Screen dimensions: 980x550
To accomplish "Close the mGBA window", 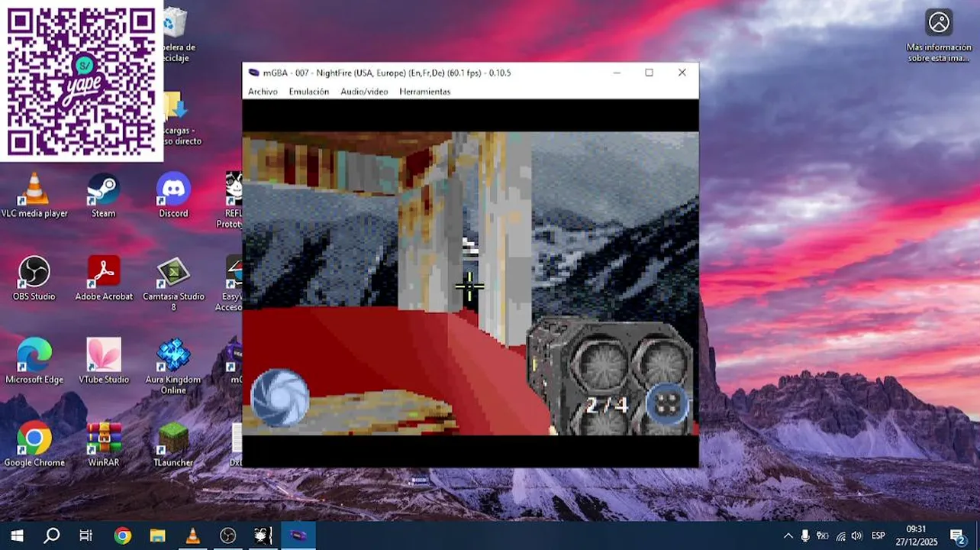I will click(x=682, y=73).
